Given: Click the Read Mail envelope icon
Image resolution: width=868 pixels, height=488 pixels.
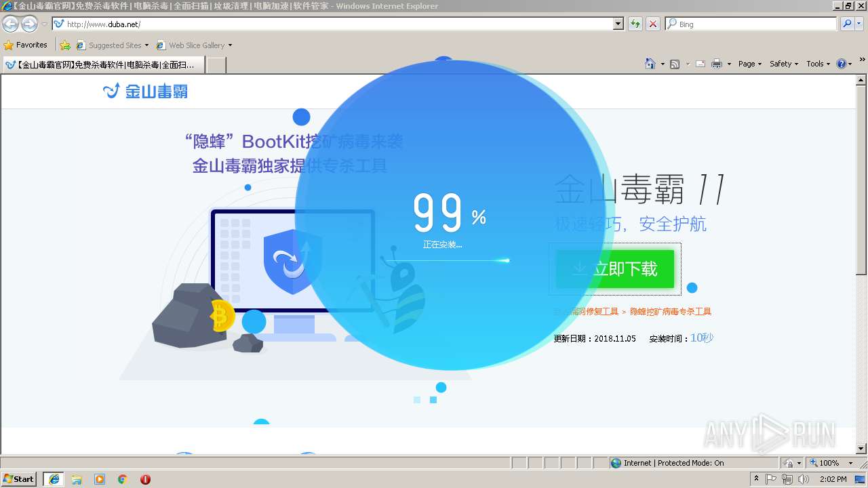Looking at the screenshot, I should (701, 64).
